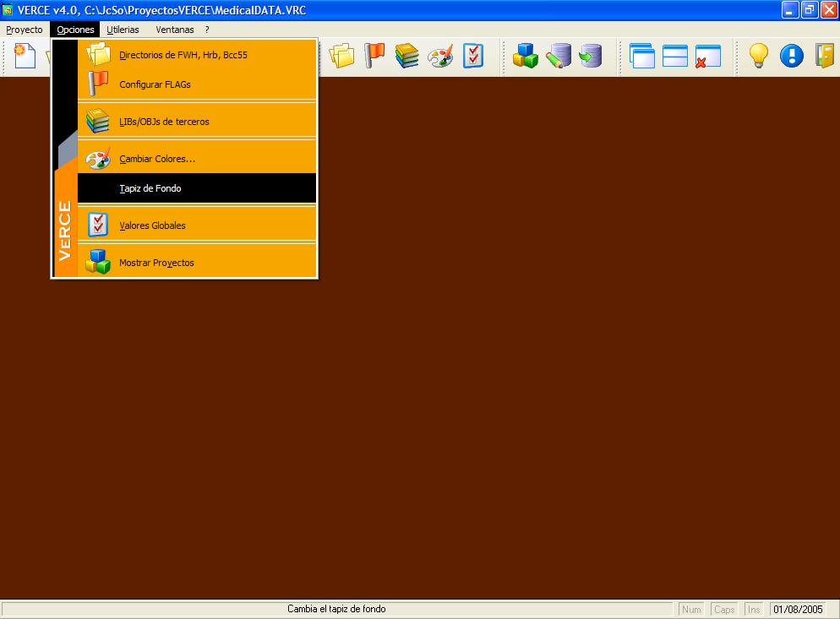Click the database with green arrow icon
840x619 pixels.
coord(590,57)
